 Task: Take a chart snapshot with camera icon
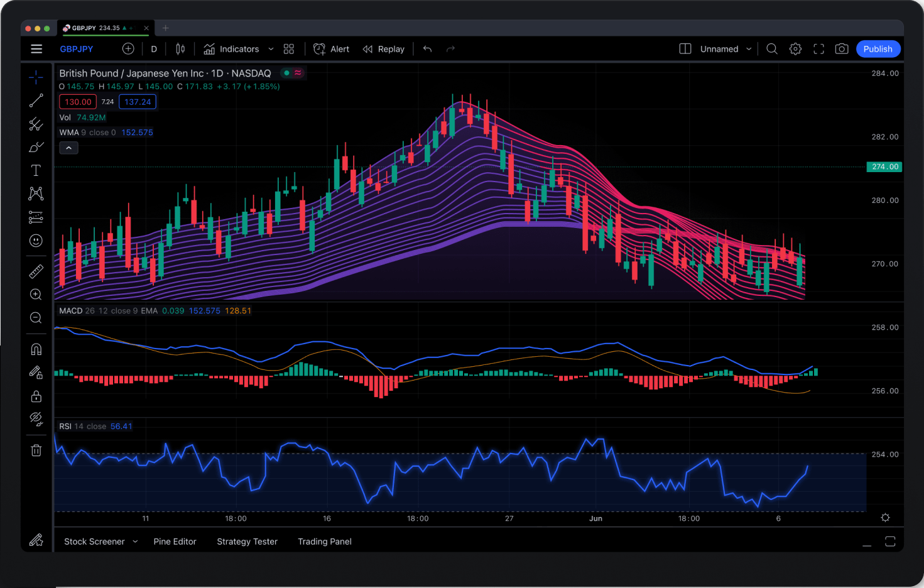842,49
